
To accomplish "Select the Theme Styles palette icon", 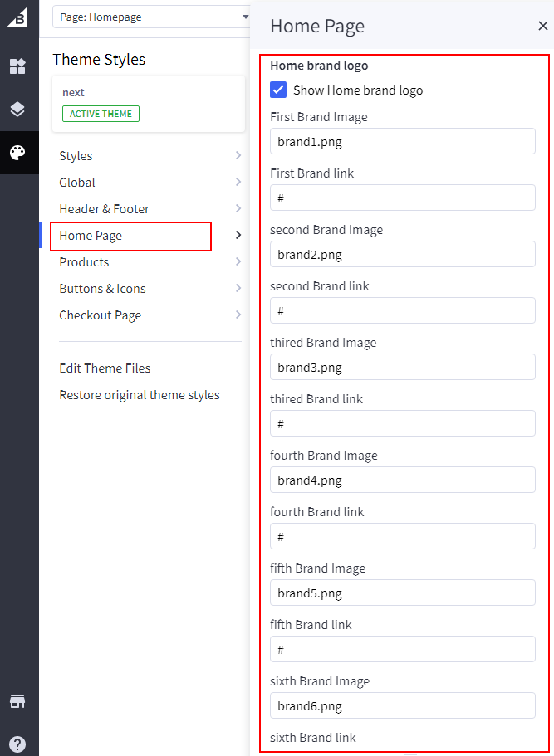I will pyautogui.click(x=18, y=153).
